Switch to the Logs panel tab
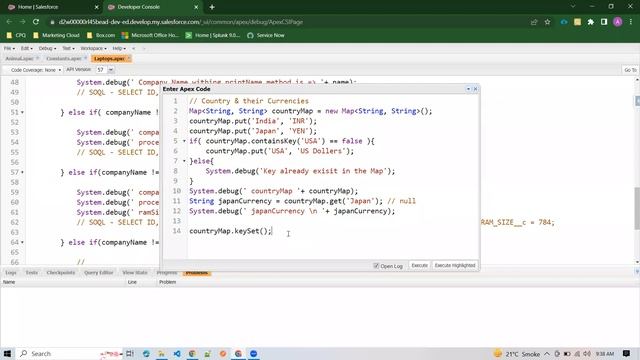 [x=11, y=273]
